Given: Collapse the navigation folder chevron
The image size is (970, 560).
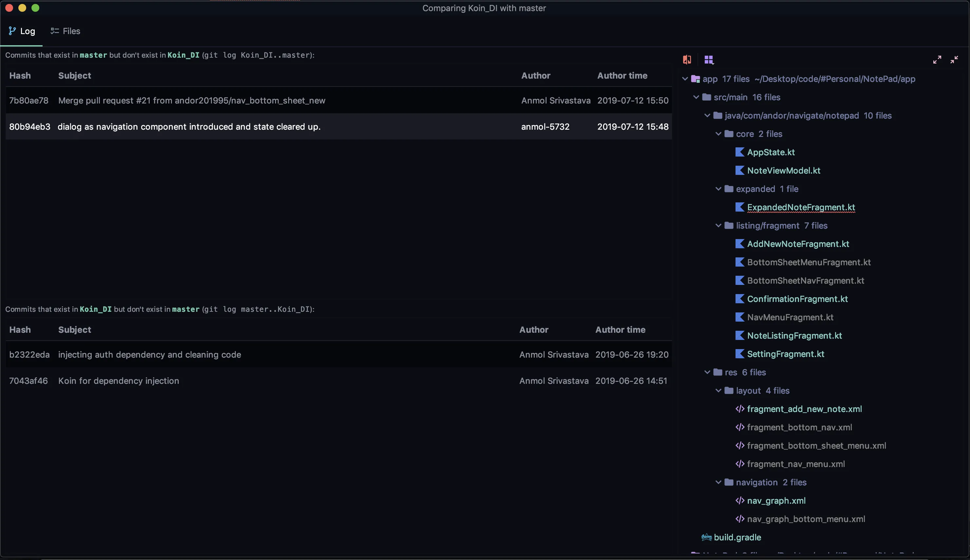Looking at the screenshot, I should pos(718,482).
